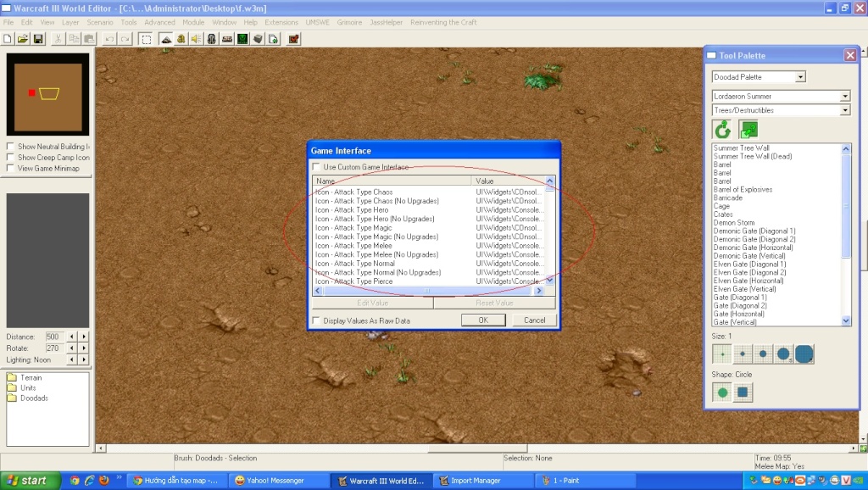The width and height of the screenshot is (868, 490).
Task: Click the Distance decrease arrow
Action: pyautogui.click(x=71, y=337)
